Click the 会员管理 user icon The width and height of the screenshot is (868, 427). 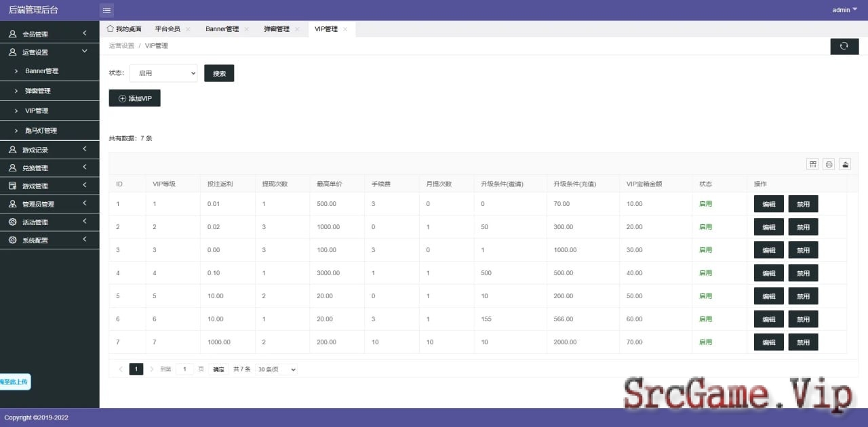coord(12,34)
